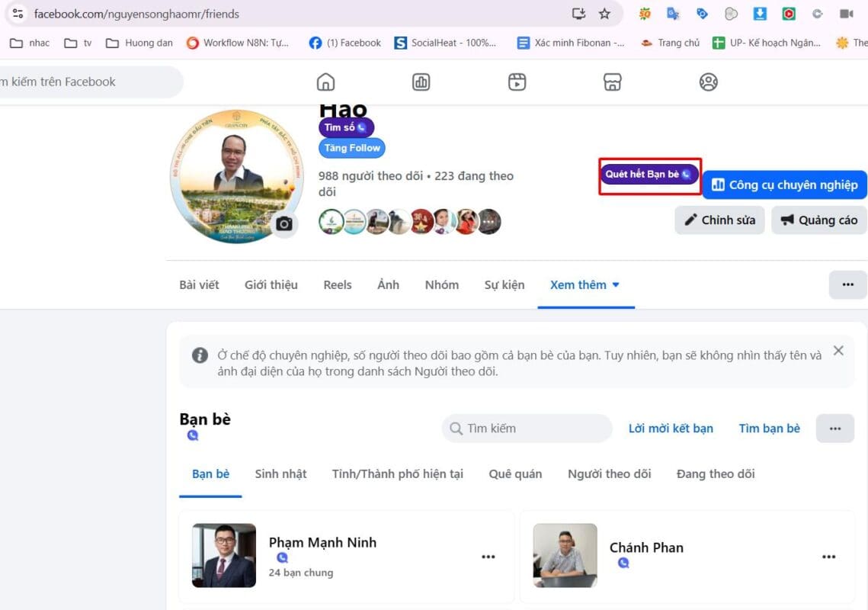Open profile circle icon in top bar
868x610 pixels.
[x=708, y=82]
